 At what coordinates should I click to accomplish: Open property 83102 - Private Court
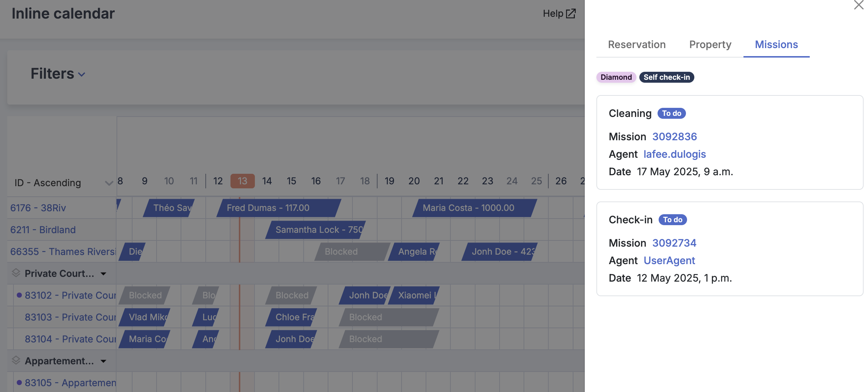pos(70,295)
